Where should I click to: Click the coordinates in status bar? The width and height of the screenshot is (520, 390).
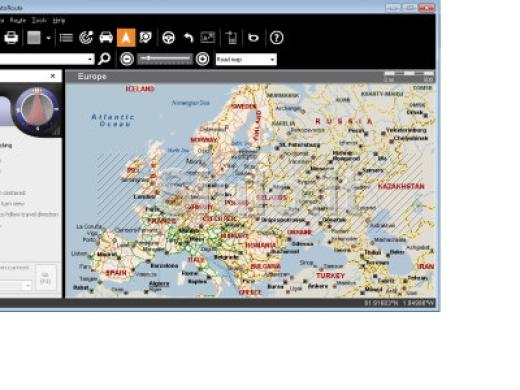click(399, 303)
